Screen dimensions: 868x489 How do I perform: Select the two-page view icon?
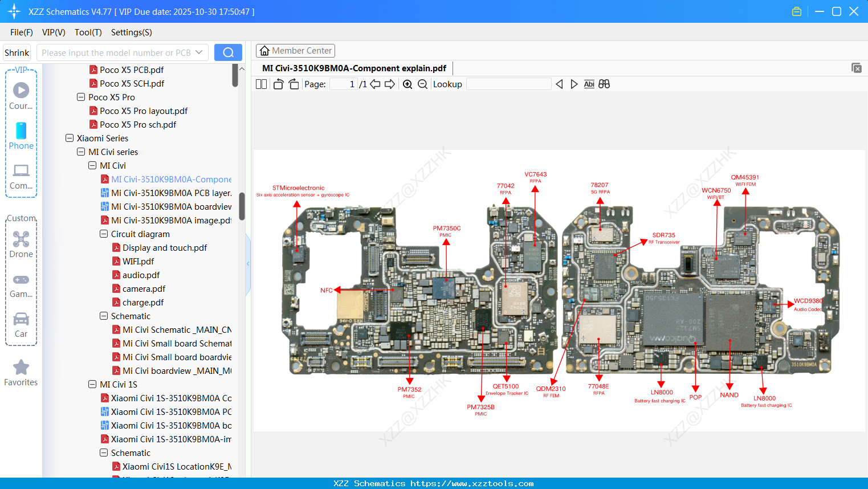tap(261, 84)
